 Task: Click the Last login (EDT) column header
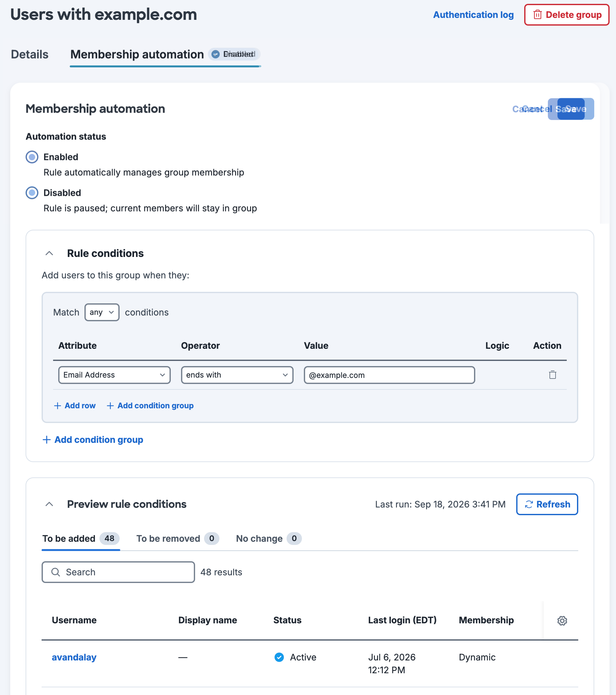click(402, 620)
